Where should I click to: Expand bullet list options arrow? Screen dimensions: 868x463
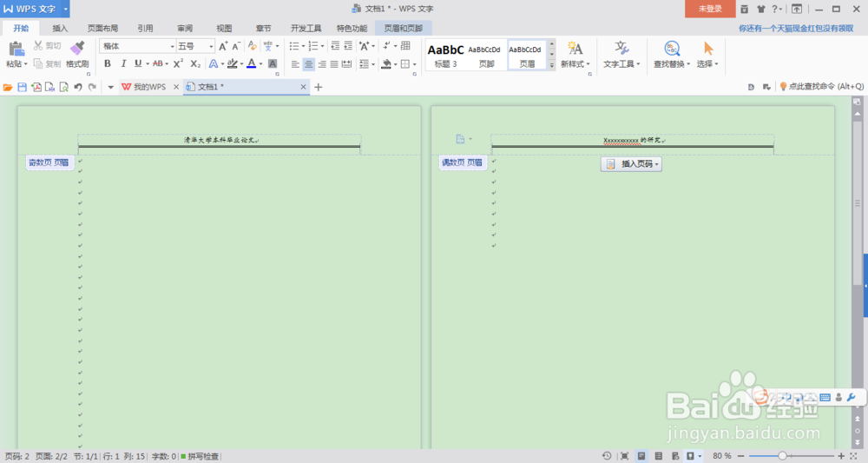[303, 46]
